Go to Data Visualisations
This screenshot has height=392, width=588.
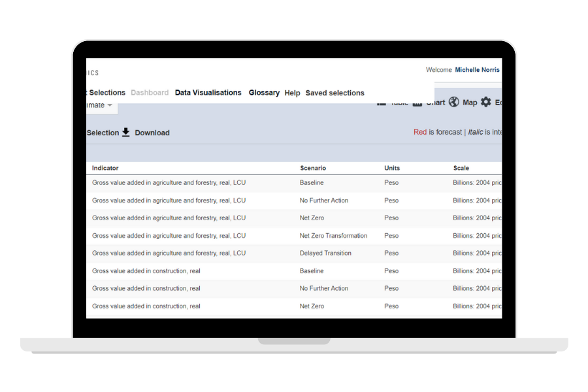[x=208, y=93]
